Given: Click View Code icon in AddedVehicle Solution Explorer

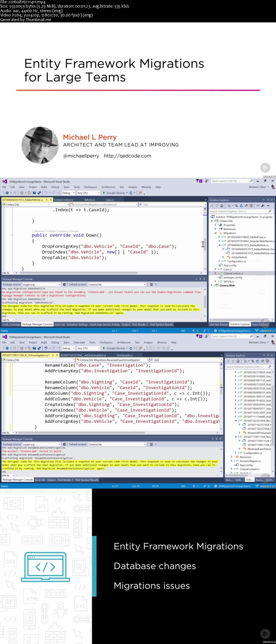Looking at the screenshot, I should (258, 206).
